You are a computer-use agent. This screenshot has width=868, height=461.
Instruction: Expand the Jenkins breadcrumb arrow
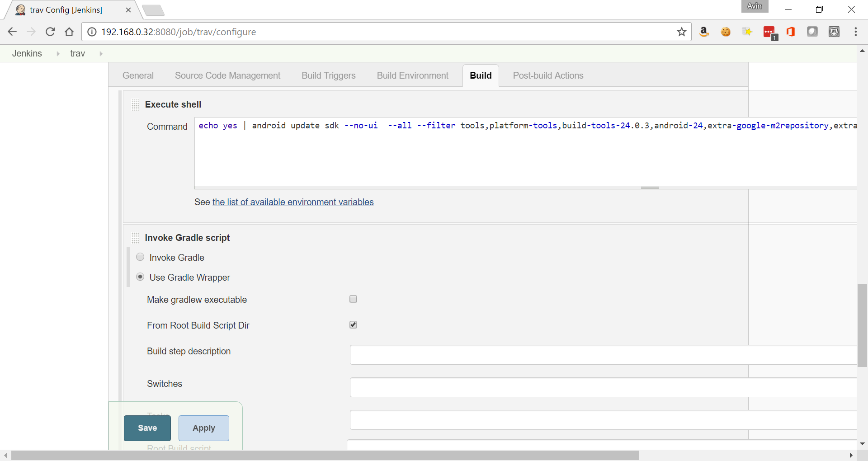58,53
